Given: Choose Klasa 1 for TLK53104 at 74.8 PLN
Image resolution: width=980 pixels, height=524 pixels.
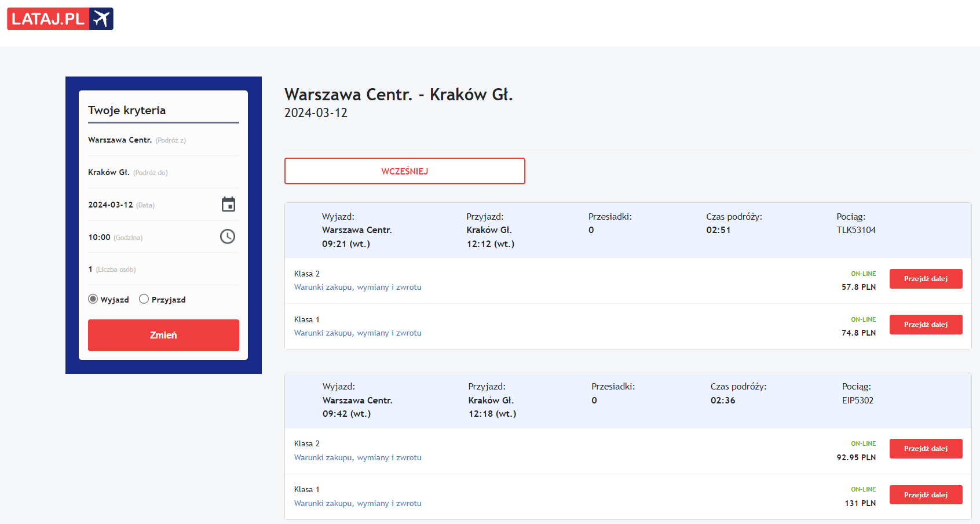Looking at the screenshot, I should [x=926, y=325].
